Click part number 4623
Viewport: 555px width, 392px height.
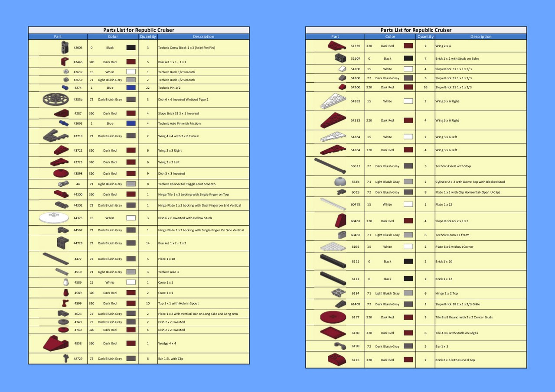click(78, 314)
